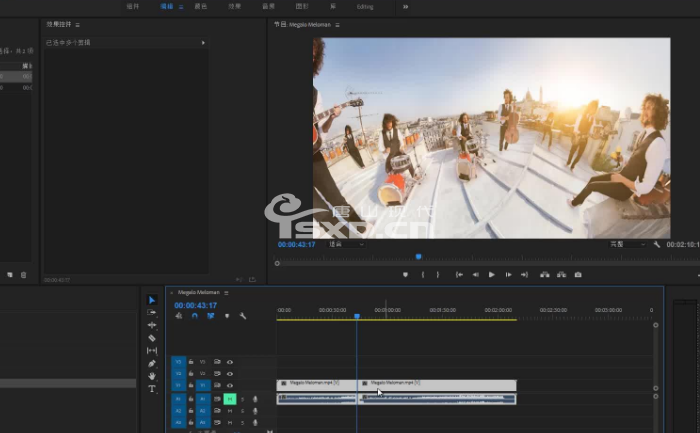Open Program monitor panel menu

point(337,25)
